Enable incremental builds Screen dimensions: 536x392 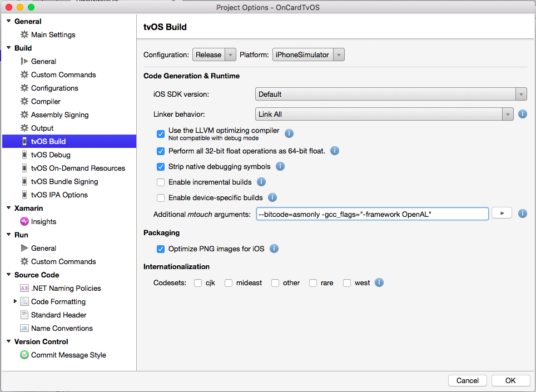point(161,182)
